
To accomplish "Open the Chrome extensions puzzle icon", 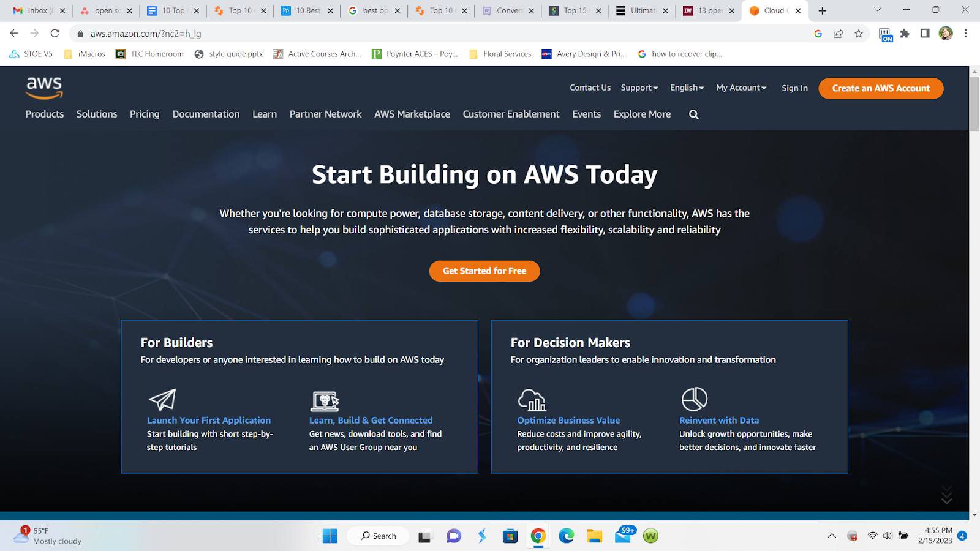I will tap(905, 34).
